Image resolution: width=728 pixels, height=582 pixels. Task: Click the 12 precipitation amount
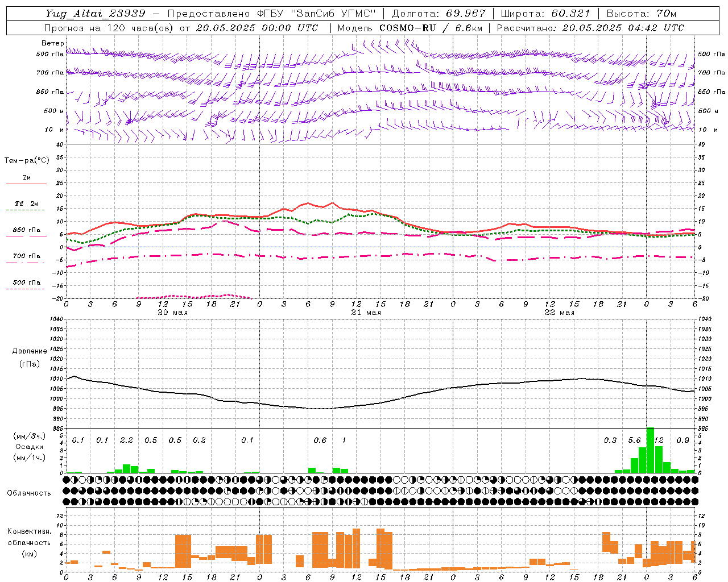pyautogui.click(x=659, y=440)
